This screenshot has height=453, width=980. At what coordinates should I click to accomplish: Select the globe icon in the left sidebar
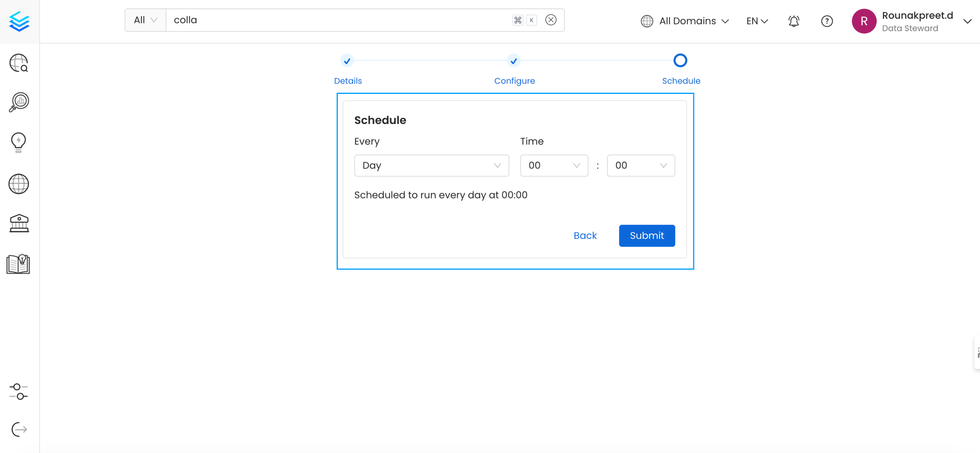[18, 184]
